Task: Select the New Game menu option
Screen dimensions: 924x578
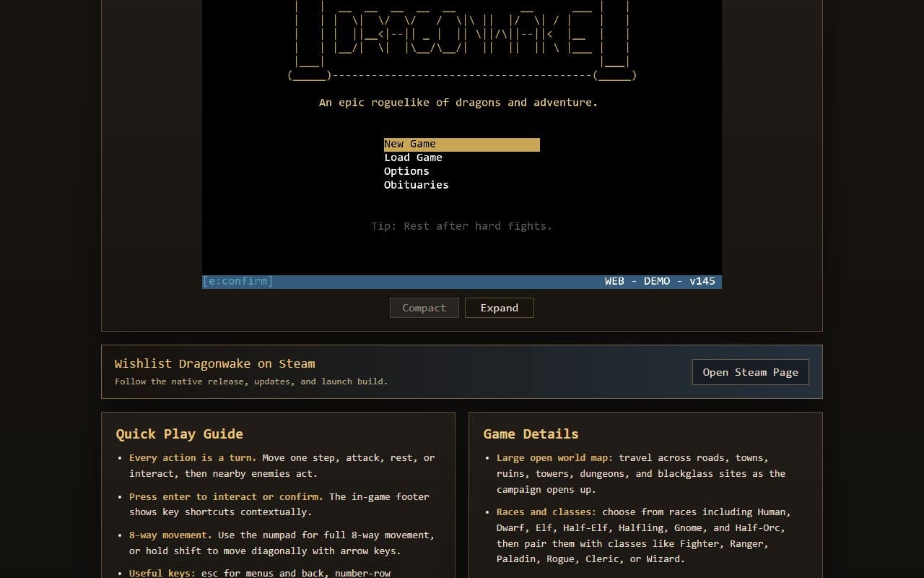Action: [461, 144]
